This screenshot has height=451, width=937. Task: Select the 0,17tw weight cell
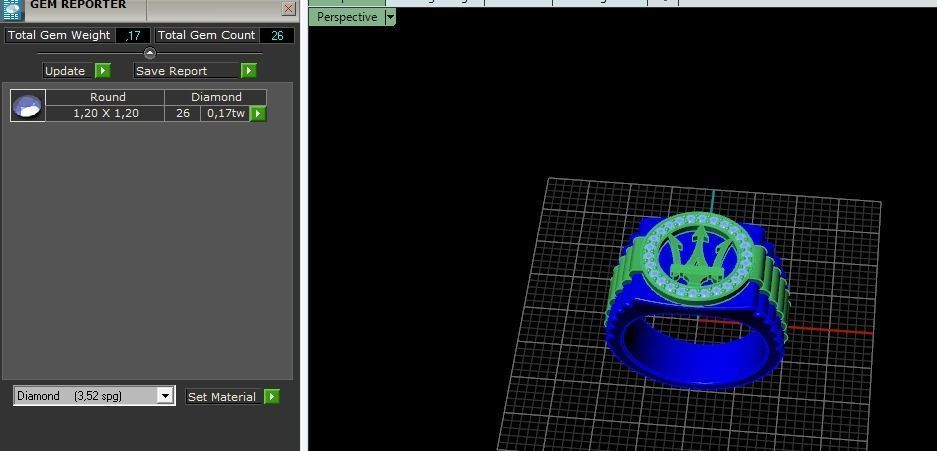click(x=225, y=113)
